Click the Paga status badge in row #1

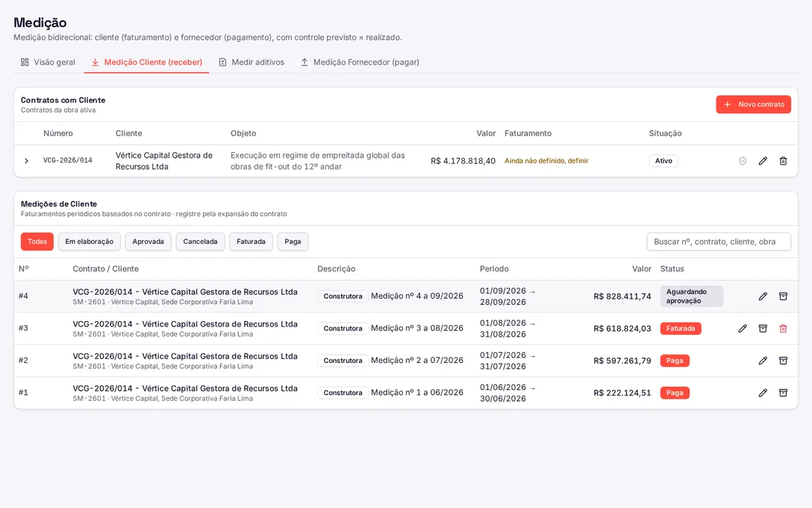(675, 393)
